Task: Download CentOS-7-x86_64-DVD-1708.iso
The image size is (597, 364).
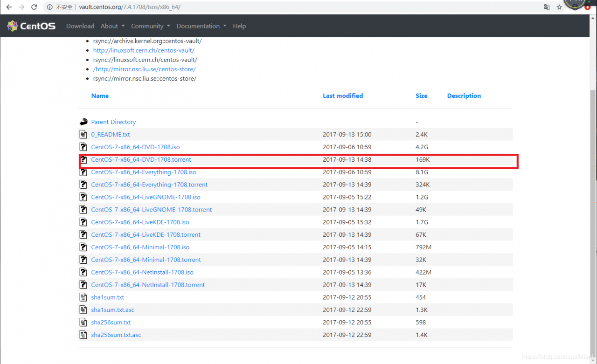Action: click(135, 147)
